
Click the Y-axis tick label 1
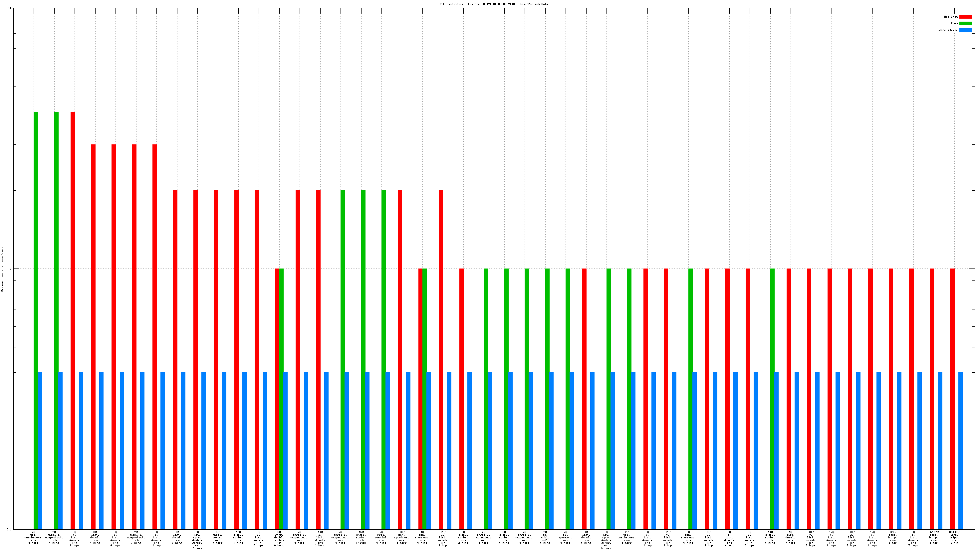[11, 269]
